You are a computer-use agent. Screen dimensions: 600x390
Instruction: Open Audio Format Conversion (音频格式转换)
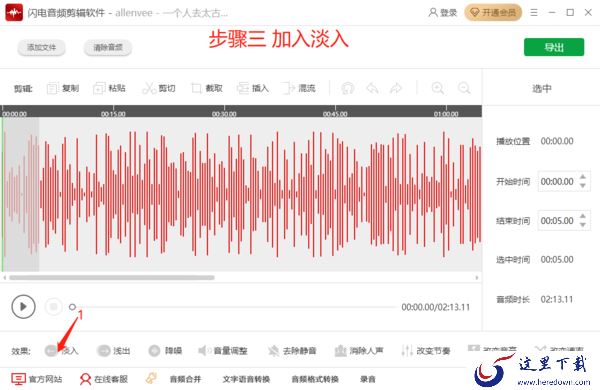pyautogui.click(x=315, y=379)
